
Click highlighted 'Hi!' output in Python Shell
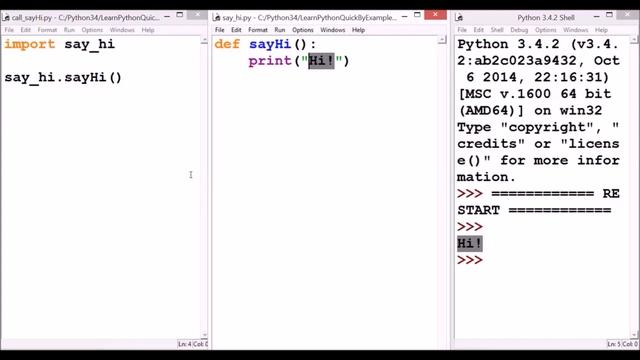click(x=469, y=244)
